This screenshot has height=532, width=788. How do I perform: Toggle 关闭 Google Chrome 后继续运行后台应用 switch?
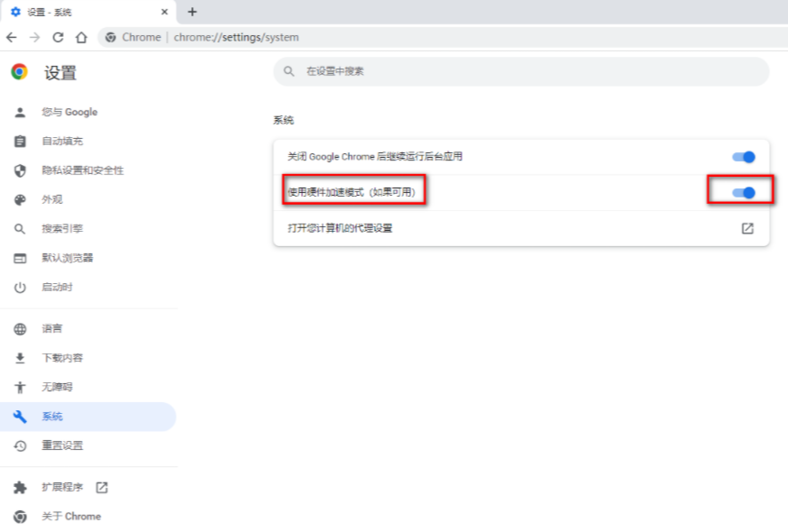pyautogui.click(x=744, y=157)
